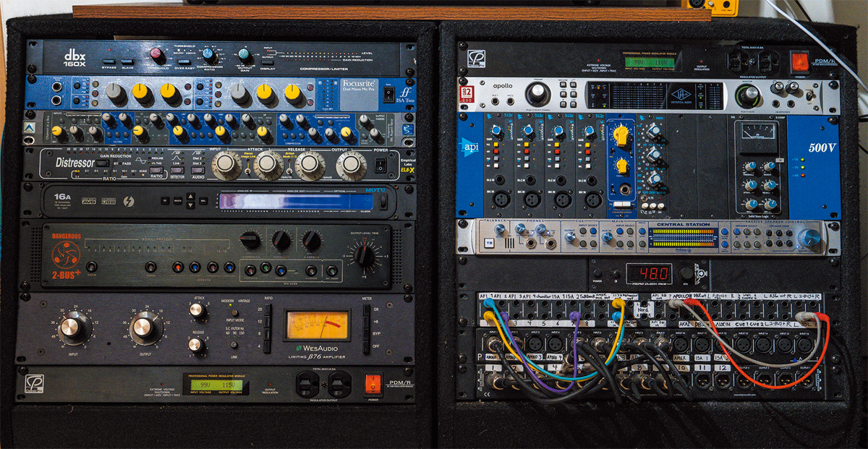Image resolution: width=868 pixels, height=449 pixels.
Task: Adjust the Apollo Preamp knob
Action: tap(537, 95)
